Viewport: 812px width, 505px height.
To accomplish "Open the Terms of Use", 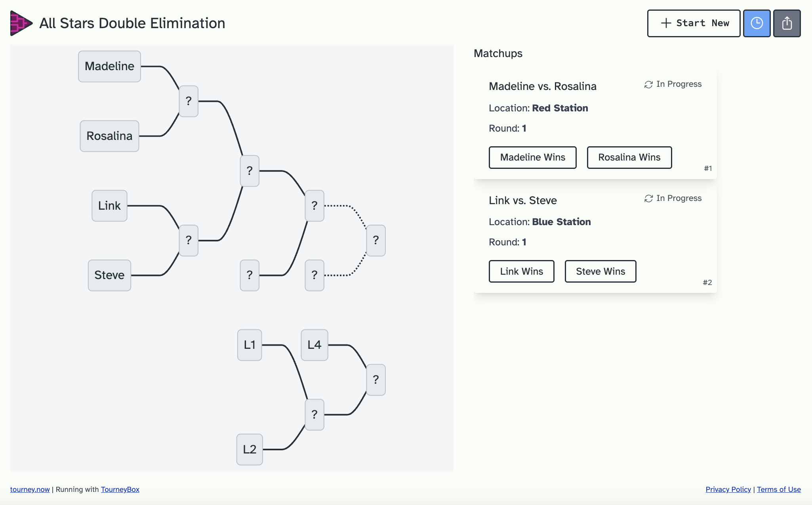I will 779,489.
